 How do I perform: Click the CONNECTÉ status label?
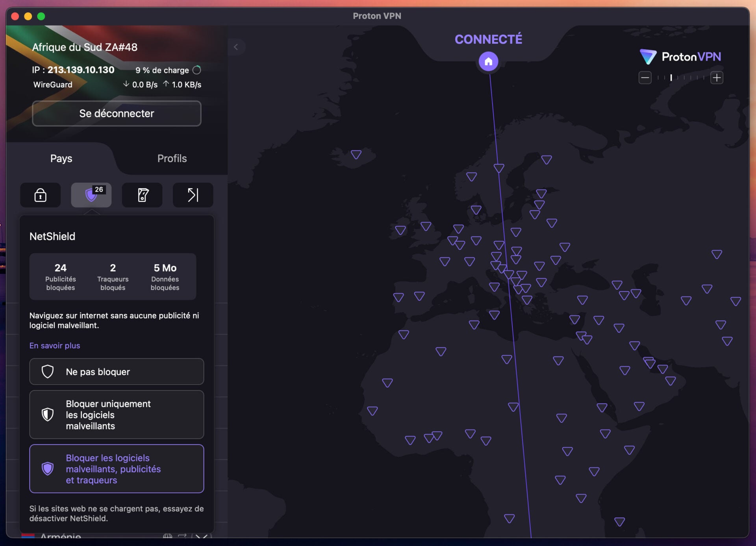click(x=488, y=39)
